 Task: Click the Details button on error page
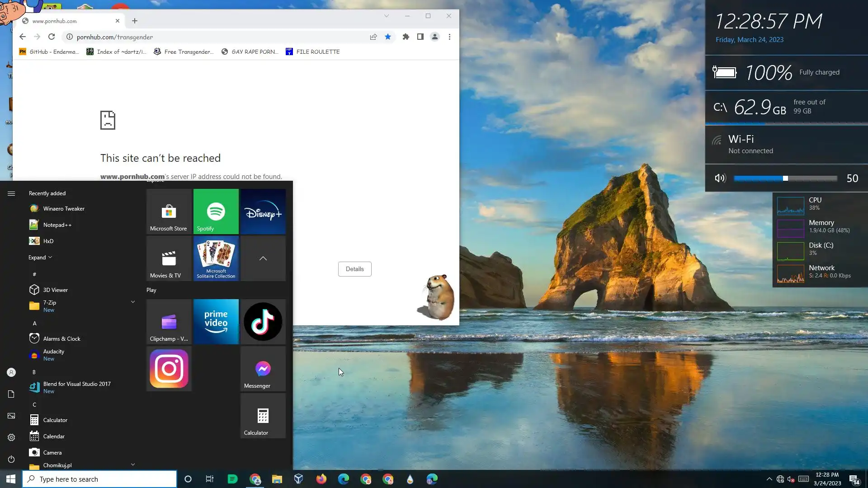click(354, 269)
